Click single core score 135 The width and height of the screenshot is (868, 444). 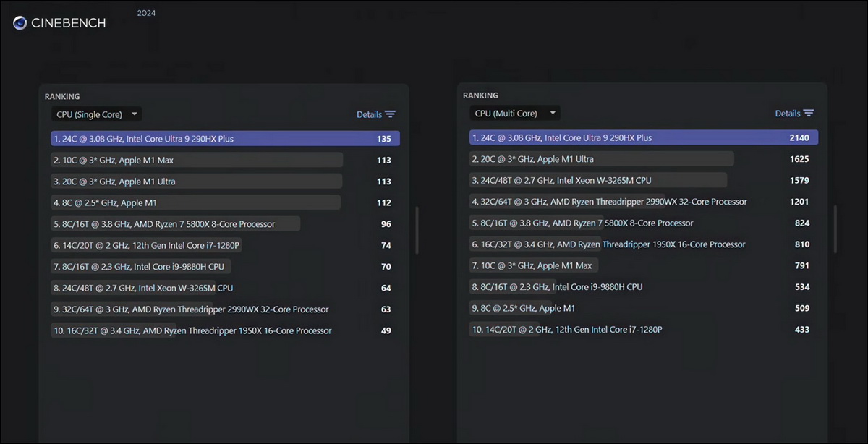[x=384, y=139]
